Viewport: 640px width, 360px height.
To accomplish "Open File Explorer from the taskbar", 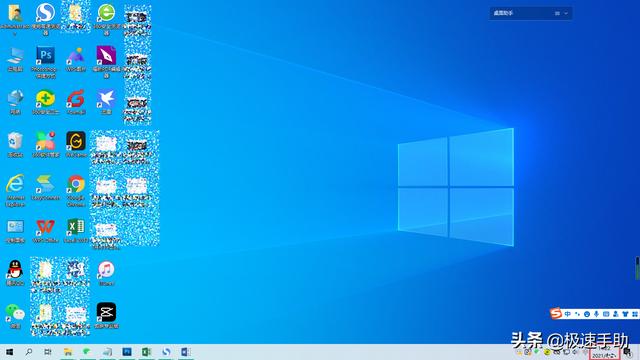I will (68, 352).
